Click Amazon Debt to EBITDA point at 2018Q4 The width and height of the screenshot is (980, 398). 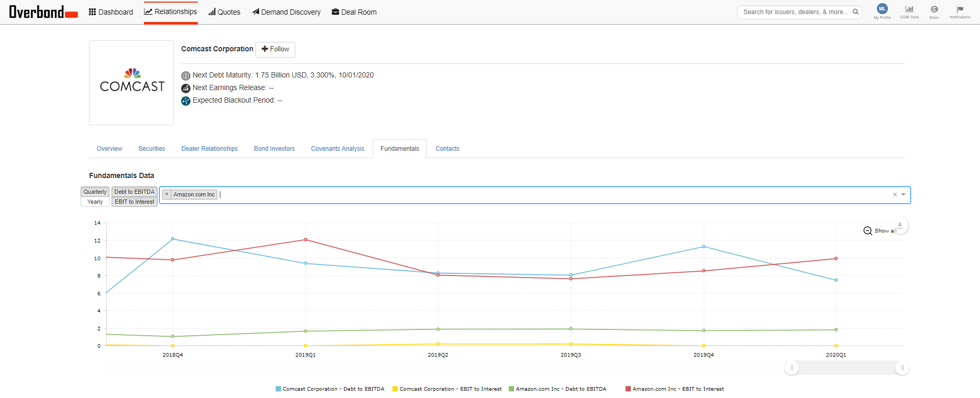173,337
